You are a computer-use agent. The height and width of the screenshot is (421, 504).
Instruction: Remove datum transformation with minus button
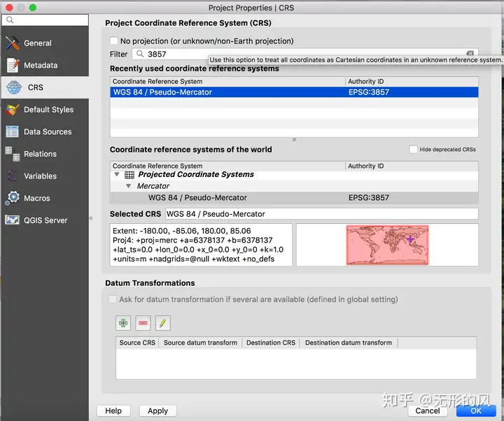point(143,323)
